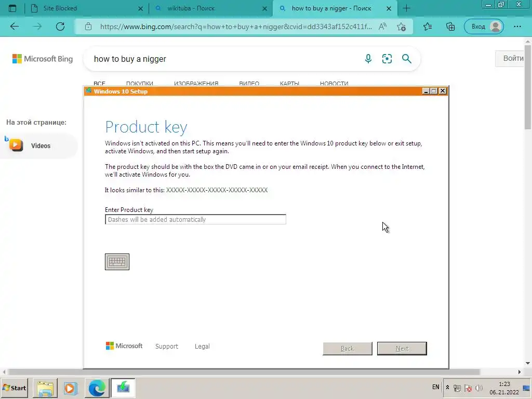This screenshot has width=532, height=399.
Task: Click the Вход profile button
Action: click(484, 26)
